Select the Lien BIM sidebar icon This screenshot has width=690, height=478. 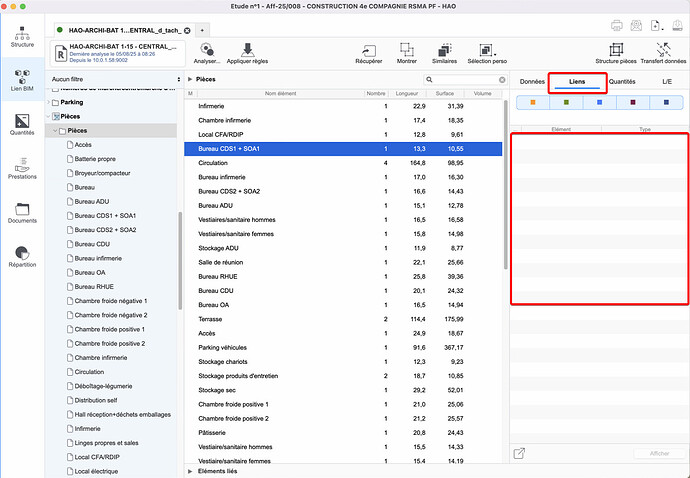coord(22,80)
